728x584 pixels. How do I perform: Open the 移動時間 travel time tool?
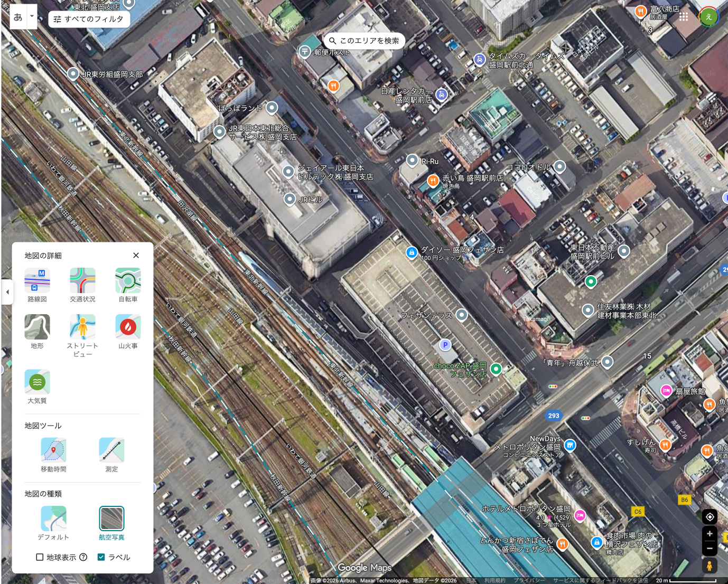pos(53,450)
